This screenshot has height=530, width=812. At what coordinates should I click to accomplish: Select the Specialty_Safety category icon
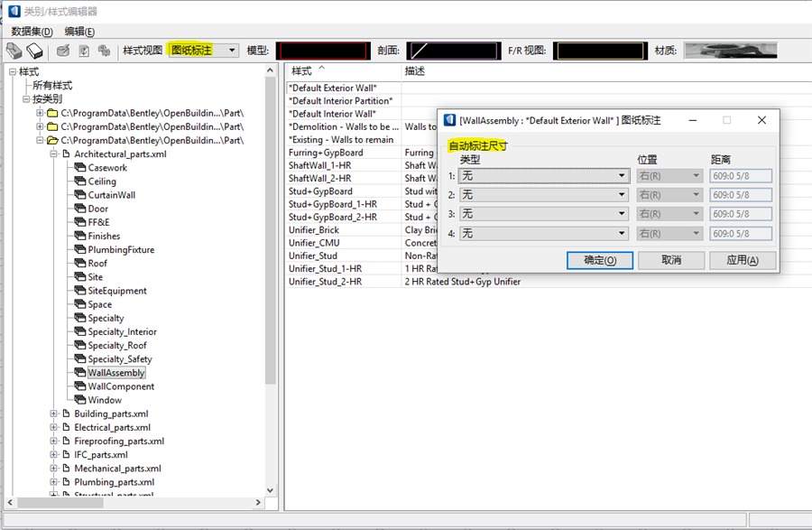(79, 358)
